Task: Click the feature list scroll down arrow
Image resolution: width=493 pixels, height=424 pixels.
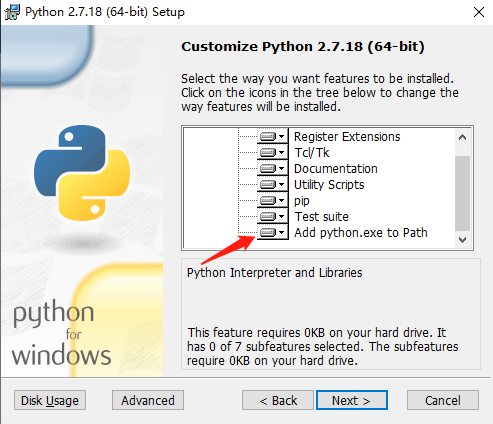Action: tap(462, 239)
